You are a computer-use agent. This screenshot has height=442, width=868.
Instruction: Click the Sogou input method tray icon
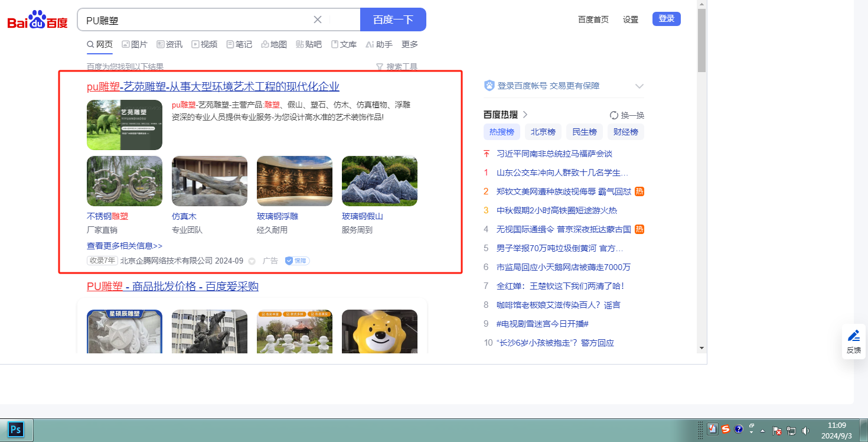[x=726, y=430]
